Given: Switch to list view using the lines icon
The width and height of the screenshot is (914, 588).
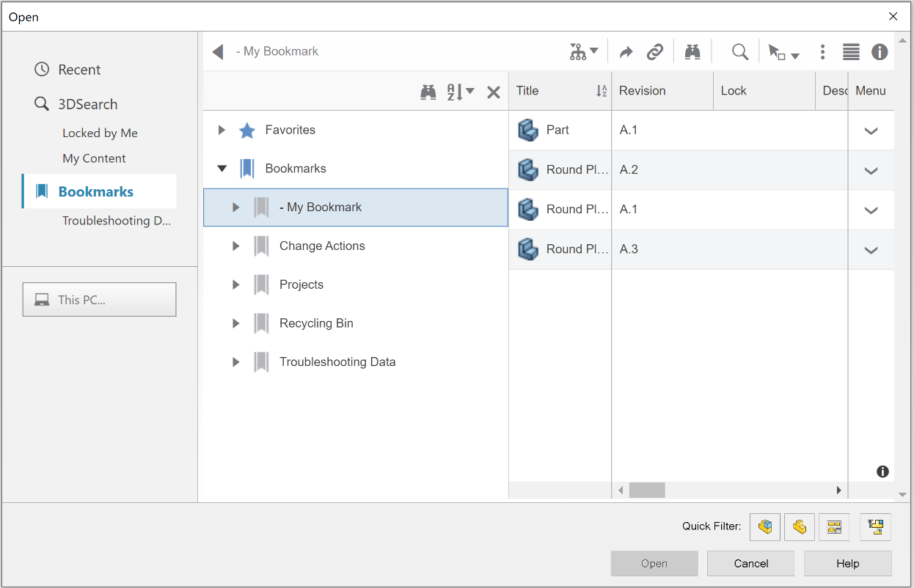Looking at the screenshot, I should (850, 51).
